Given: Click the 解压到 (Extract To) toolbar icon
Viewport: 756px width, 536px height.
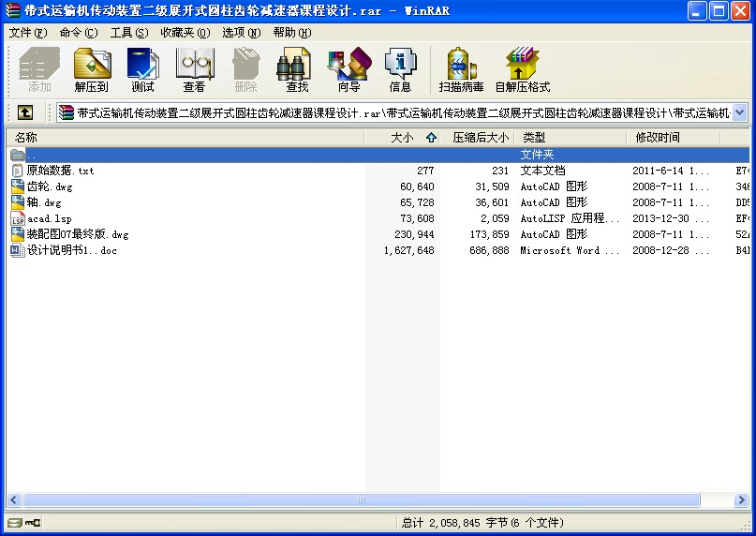Looking at the screenshot, I should [92, 70].
